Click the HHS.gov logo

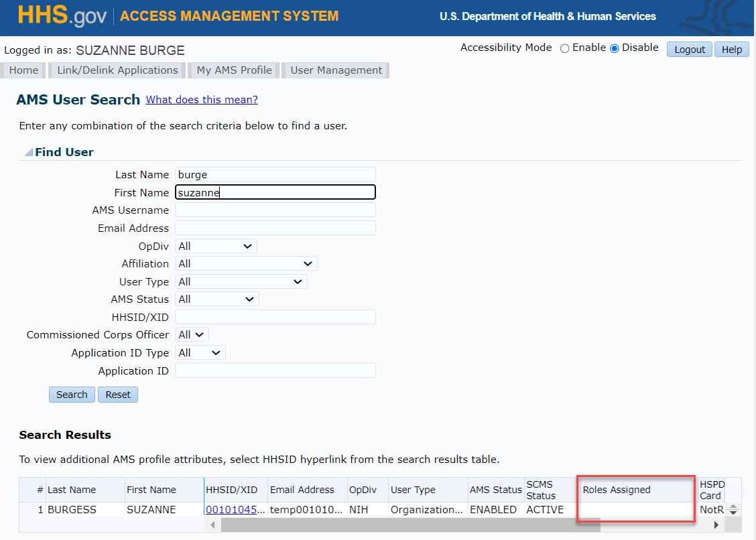tap(62, 16)
